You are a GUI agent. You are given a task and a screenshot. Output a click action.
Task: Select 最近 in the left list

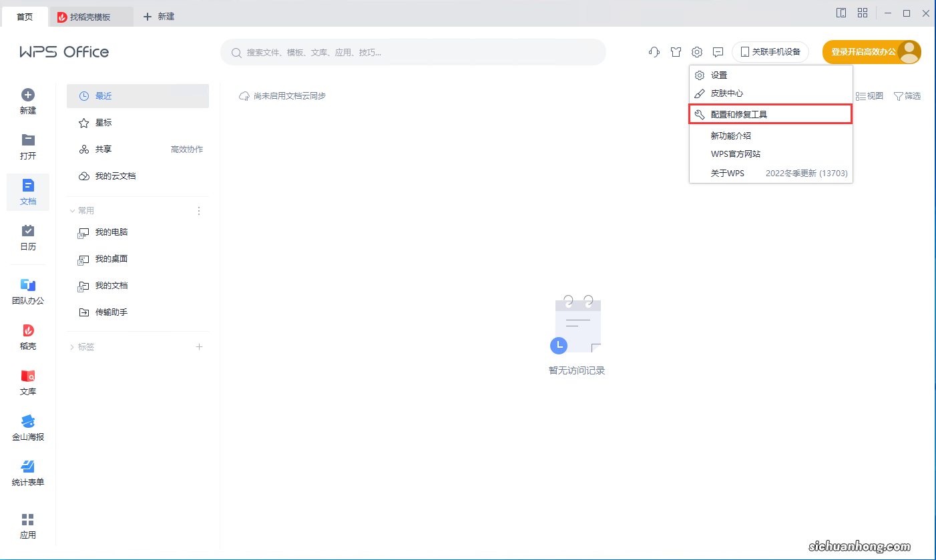coord(138,96)
